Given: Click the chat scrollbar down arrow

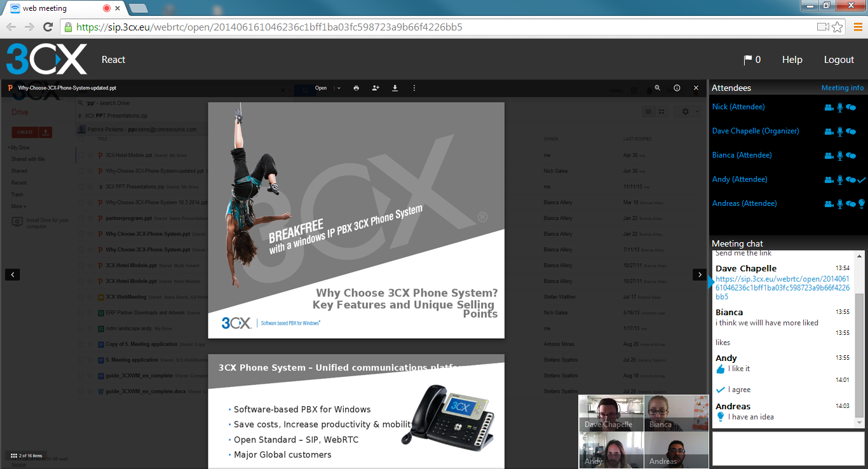Looking at the screenshot, I should 860,423.
